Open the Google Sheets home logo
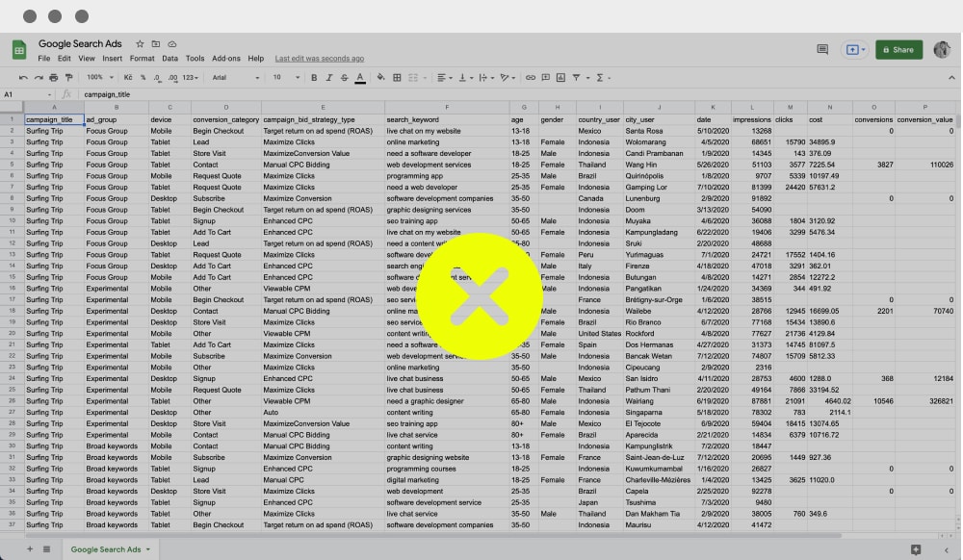The width and height of the screenshot is (963, 560). click(x=19, y=50)
